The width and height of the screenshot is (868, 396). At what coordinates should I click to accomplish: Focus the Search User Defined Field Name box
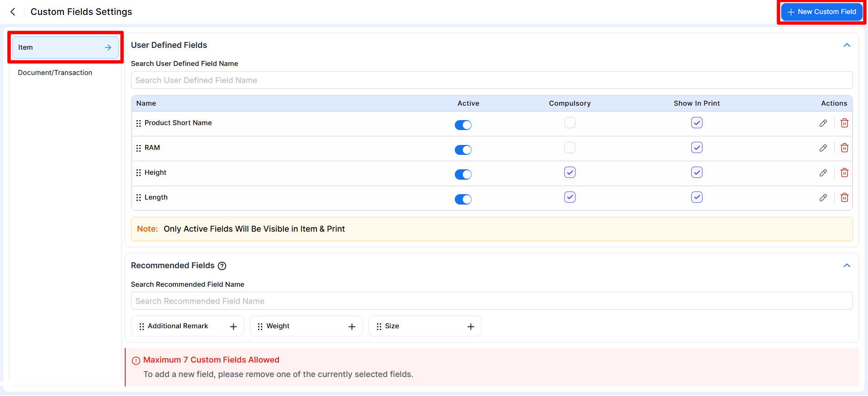coord(491,80)
